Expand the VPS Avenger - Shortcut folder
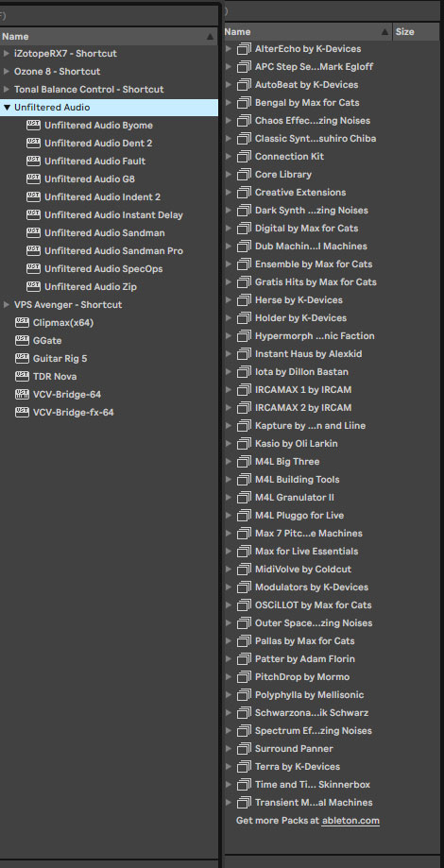Viewport: 444px width, 868px height. point(7,304)
